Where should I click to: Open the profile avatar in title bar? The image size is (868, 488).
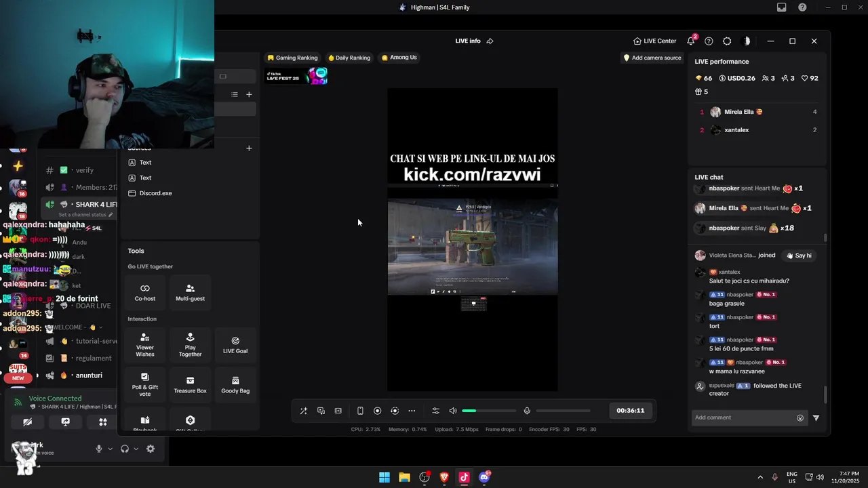point(747,41)
